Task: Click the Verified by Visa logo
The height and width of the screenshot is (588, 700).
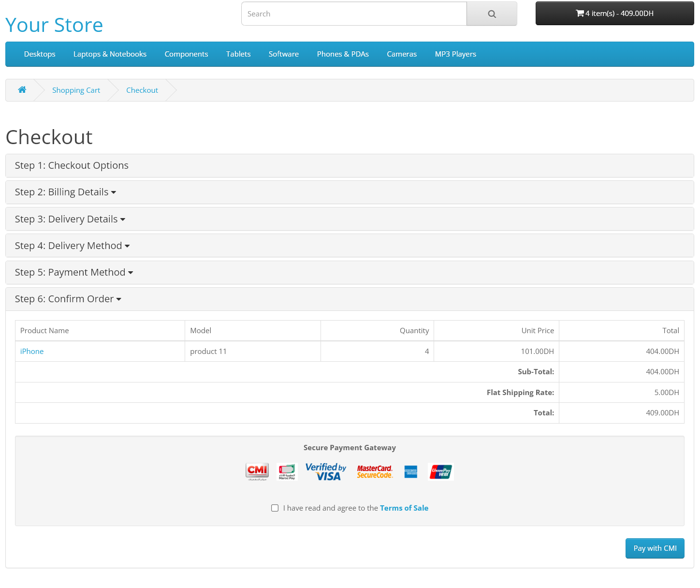Action: [326, 471]
